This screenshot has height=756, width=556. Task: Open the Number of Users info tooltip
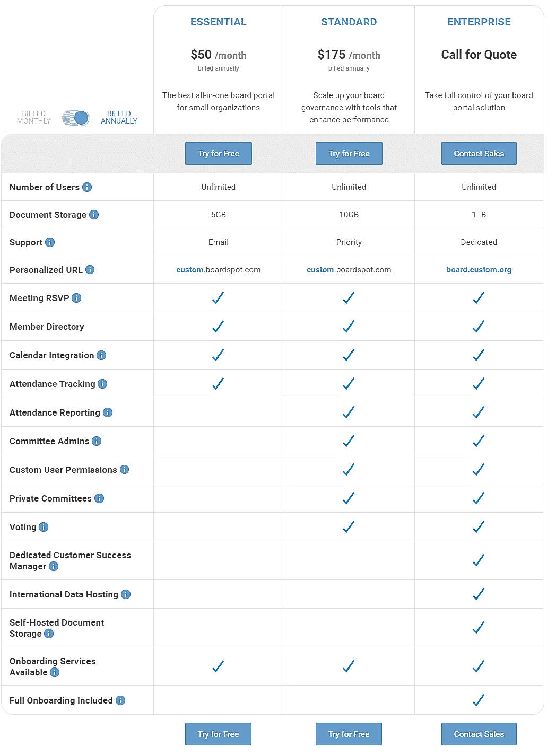coord(88,187)
